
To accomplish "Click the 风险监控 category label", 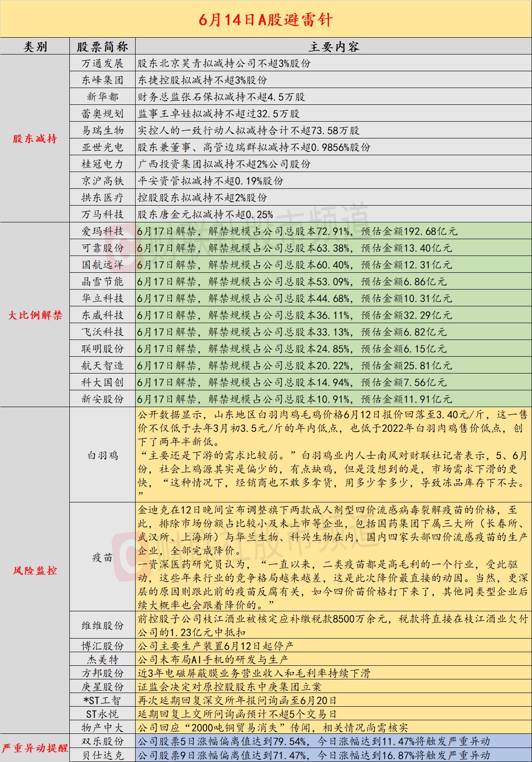I will (35, 570).
